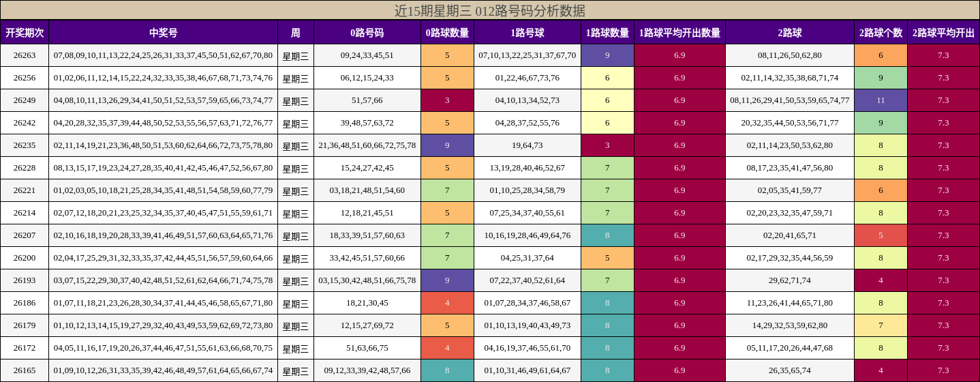Click 0路号码 cell 18,21,30,45

click(x=367, y=303)
